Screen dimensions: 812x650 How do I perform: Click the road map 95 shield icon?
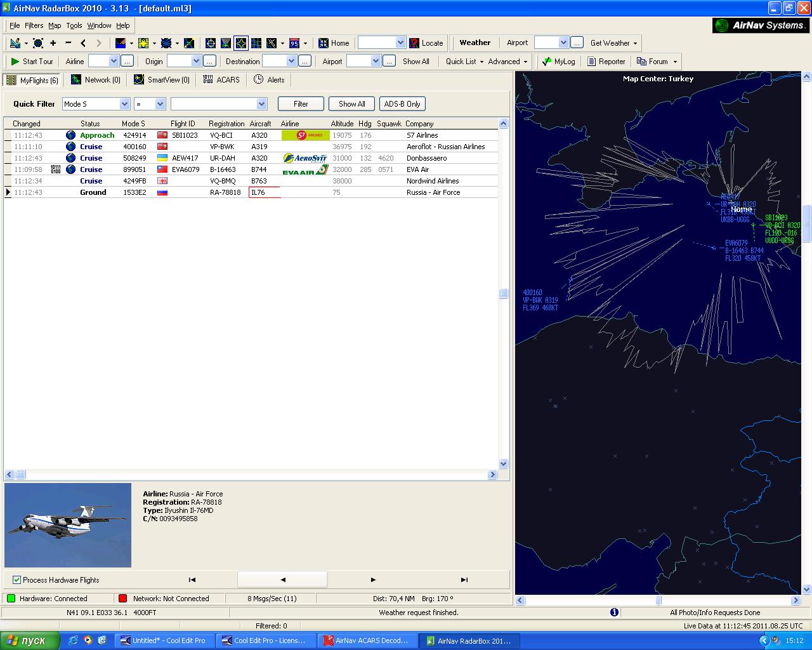(x=294, y=43)
